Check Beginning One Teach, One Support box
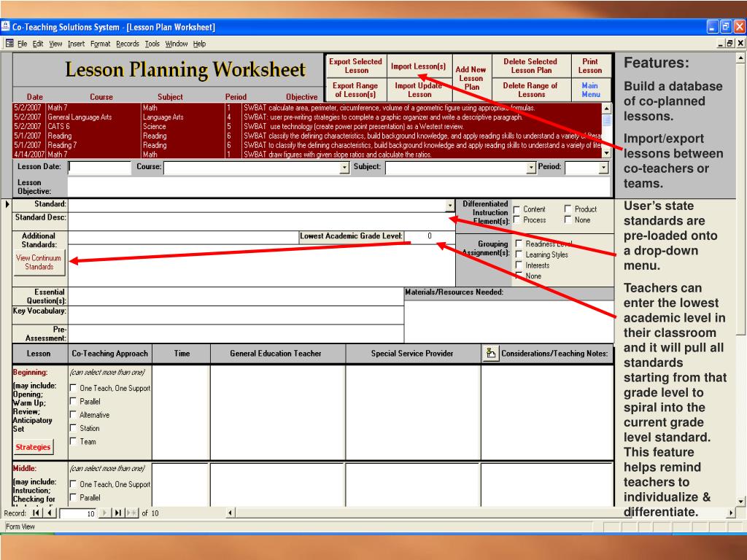The width and height of the screenshot is (747, 560). coord(74,388)
